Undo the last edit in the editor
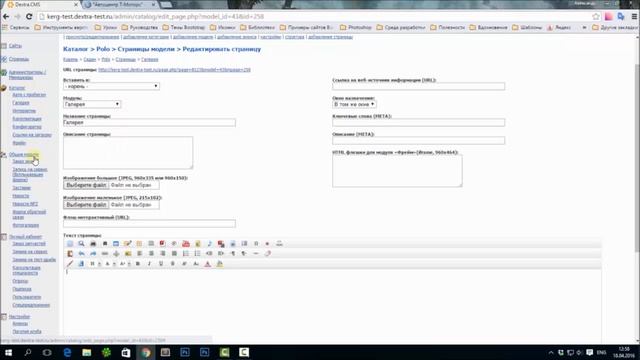 click(x=82, y=253)
